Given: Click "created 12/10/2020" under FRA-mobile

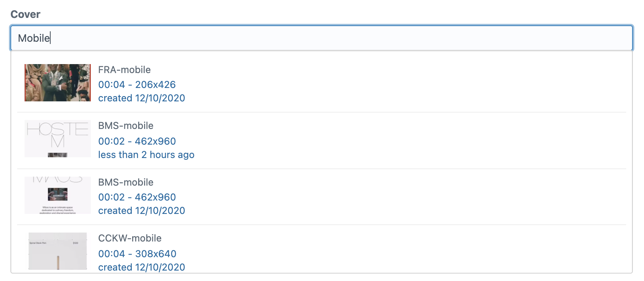Looking at the screenshot, I should (x=141, y=98).
